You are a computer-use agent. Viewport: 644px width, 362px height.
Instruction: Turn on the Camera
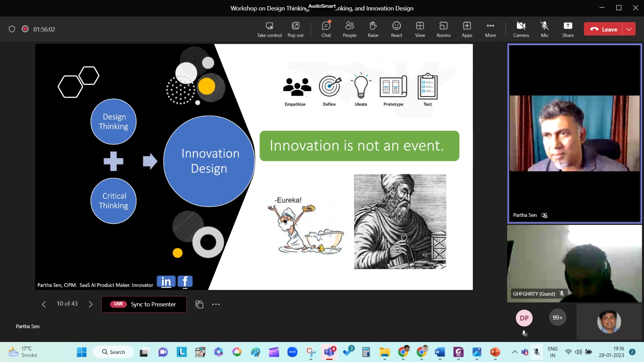pos(521,29)
